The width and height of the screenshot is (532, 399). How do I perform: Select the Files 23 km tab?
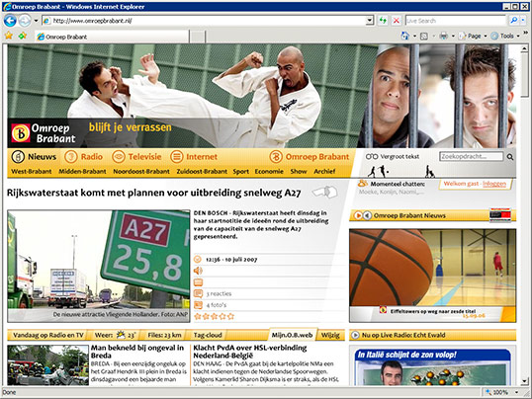(x=164, y=335)
